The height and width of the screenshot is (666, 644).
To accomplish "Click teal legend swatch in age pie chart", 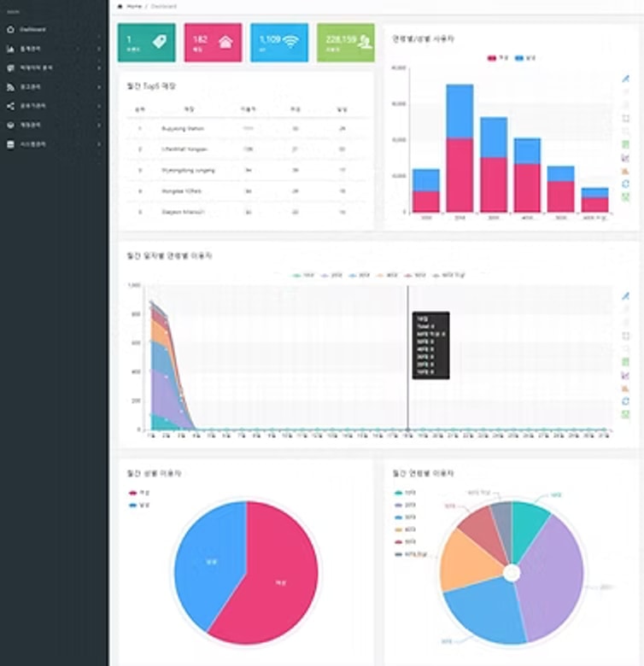I will click(x=400, y=493).
